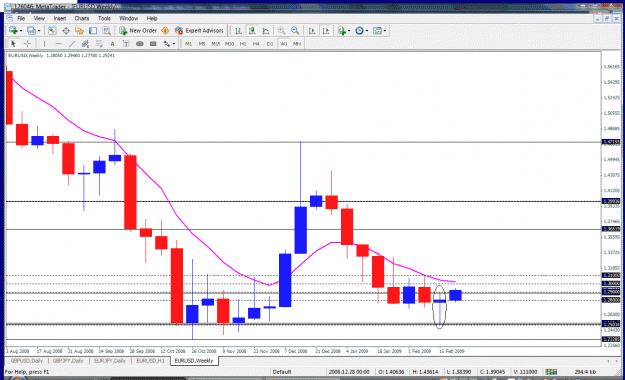Select the EURUSD,Weekly chart tab
This screenshot has width=625, height=380.
194,361
